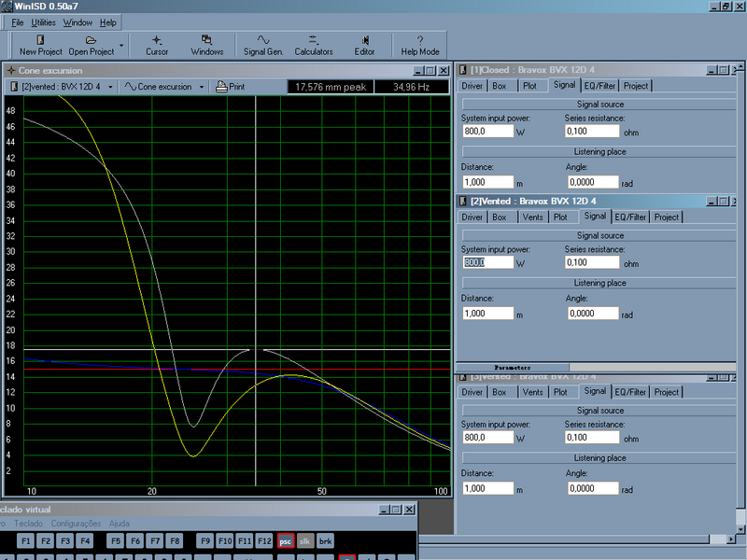The width and height of the screenshot is (747, 560).
Task: Click System input power field in third vented panel
Action: pyautogui.click(x=487, y=437)
